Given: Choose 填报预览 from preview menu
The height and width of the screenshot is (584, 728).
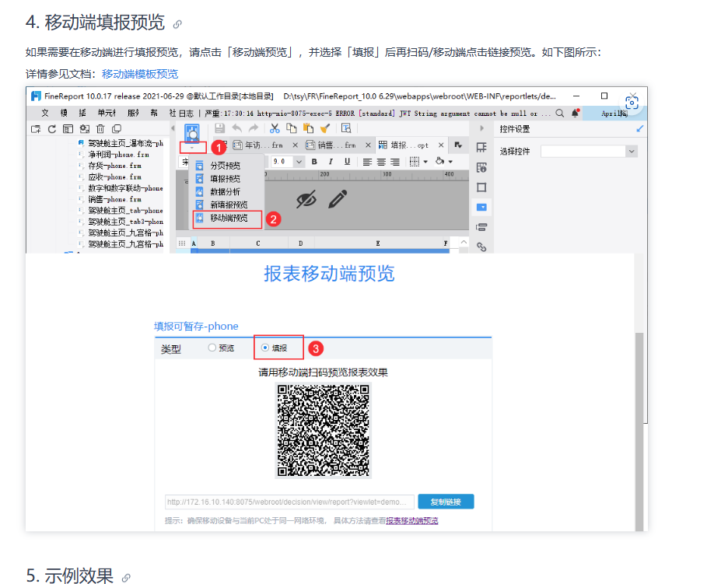Looking at the screenshot, I should coord(226,179).
